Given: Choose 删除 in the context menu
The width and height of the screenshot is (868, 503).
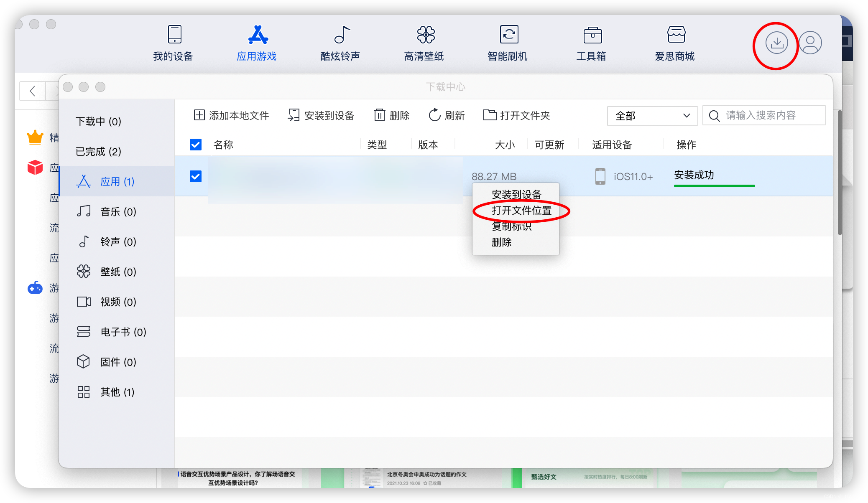Looking at the screenshot, I should tap(501, 242).
